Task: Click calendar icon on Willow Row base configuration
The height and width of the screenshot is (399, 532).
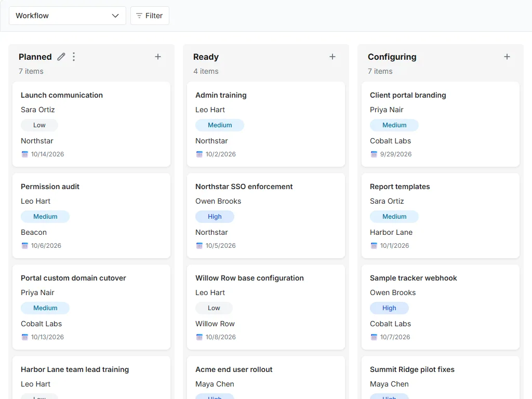Action: pos(199,337)
